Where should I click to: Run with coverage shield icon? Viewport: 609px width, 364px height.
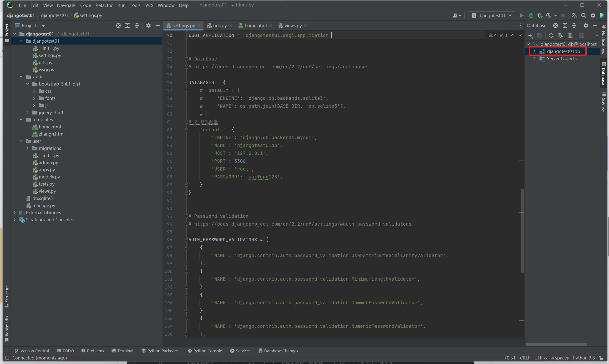coord(540,15)
